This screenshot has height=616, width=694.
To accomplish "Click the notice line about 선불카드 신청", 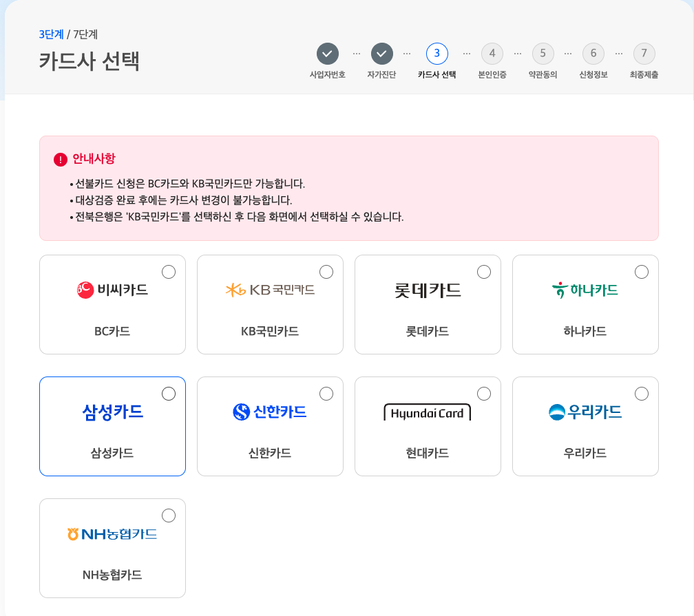I will 190,184.
